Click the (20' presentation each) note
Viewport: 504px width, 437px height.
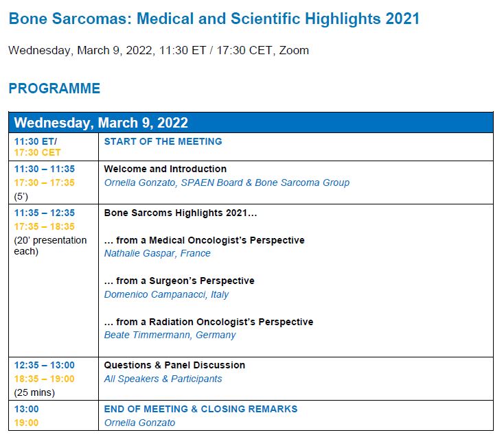[50, 246]
